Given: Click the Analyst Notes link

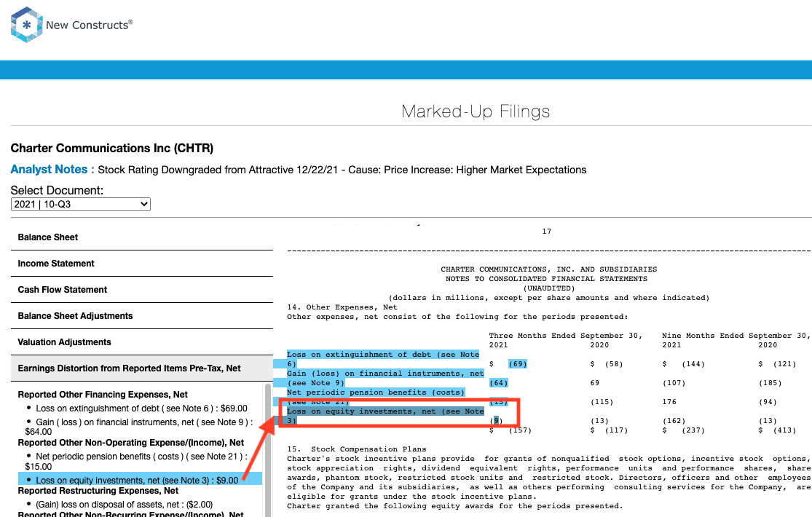Looking at the screenshot, I should 50,170.
